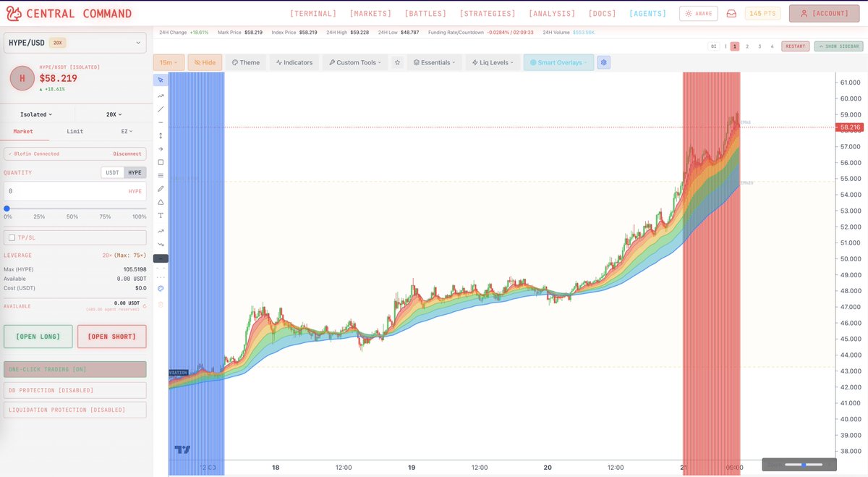The width and height of the screenshot is (868, 477).
Task: Select the downward trending arrow tool
Action: point(161,244)
